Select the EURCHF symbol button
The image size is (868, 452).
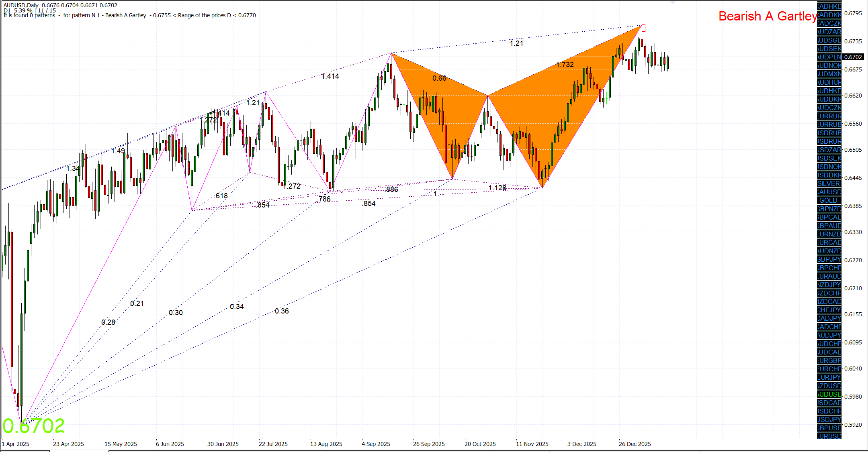click(x=829, y=369)
